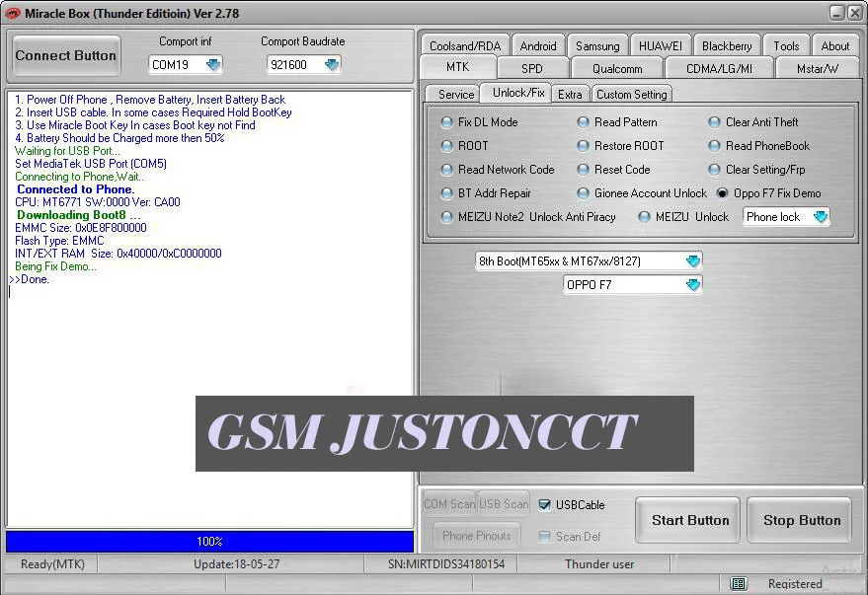Click the COM Scan button

449,504
